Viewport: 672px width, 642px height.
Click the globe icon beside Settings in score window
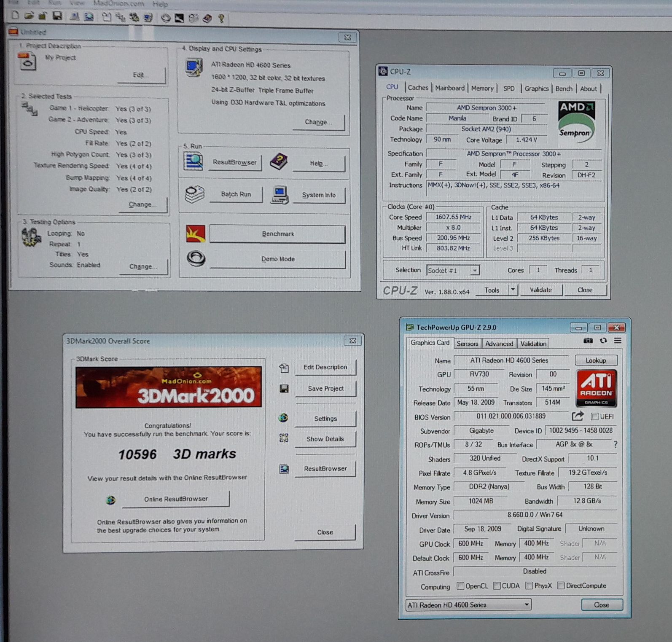[x=283, y=418]
